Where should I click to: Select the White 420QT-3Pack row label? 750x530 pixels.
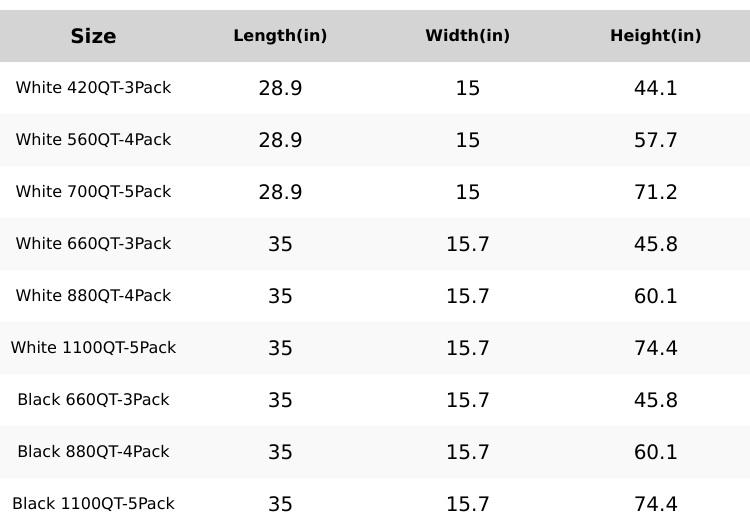[93, 88]
